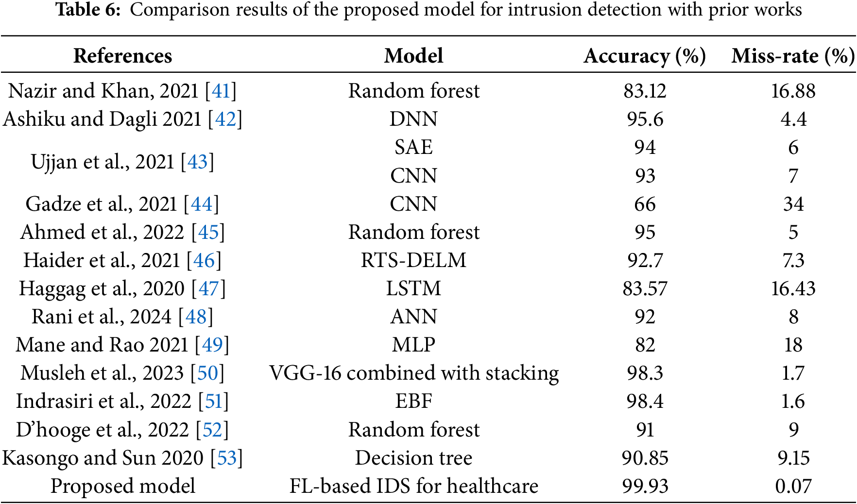Select the FL-based IDS for healthcare cell

[413, 486]
